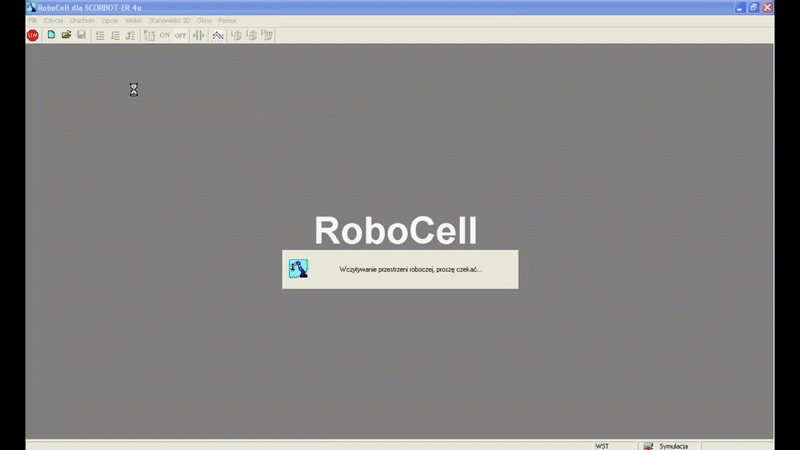Viewport: 800px width, 450px height.
Task: Open the Okno menu
Action: [204, 20]
